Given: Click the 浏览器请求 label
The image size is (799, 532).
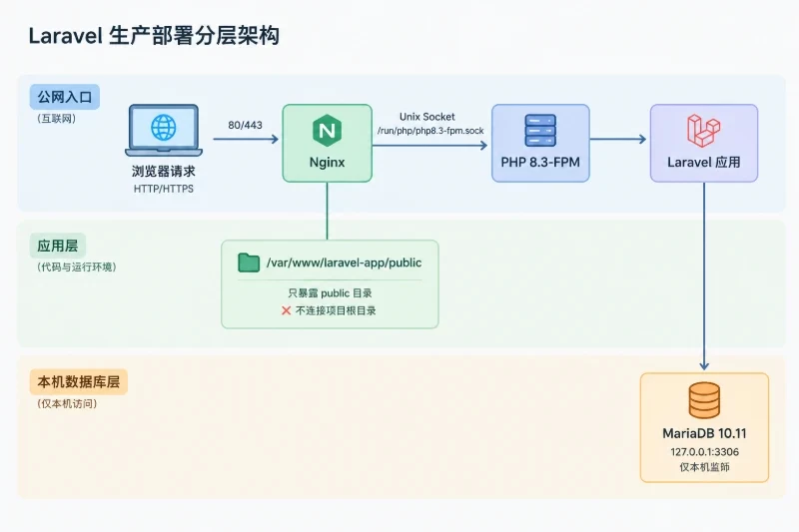Looking at the screenshot, I should (x=164, y=171).
